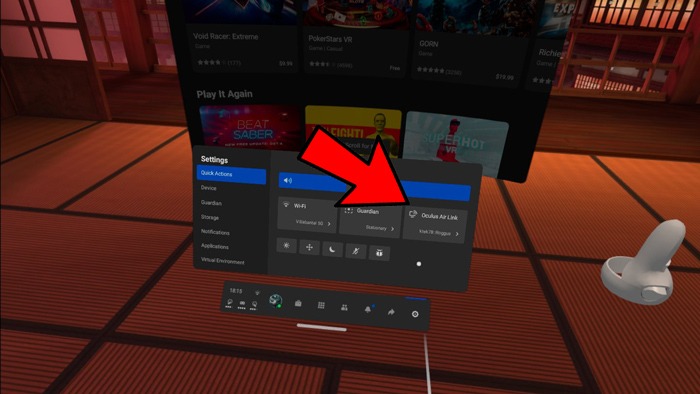Toggle the muted microphone icon
Image resolution: width=700 pixels, height=394 pixels.
click(x=356, y=252)
